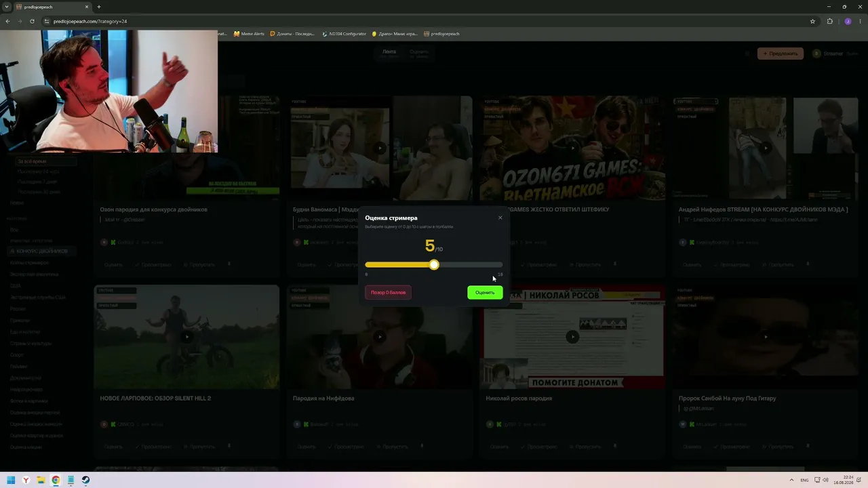
Task: Click the green Оценить button in dialog
Action: 485,292
